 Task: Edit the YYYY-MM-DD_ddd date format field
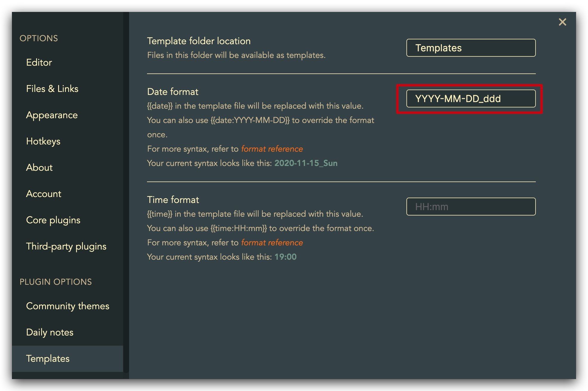point(471,98)
